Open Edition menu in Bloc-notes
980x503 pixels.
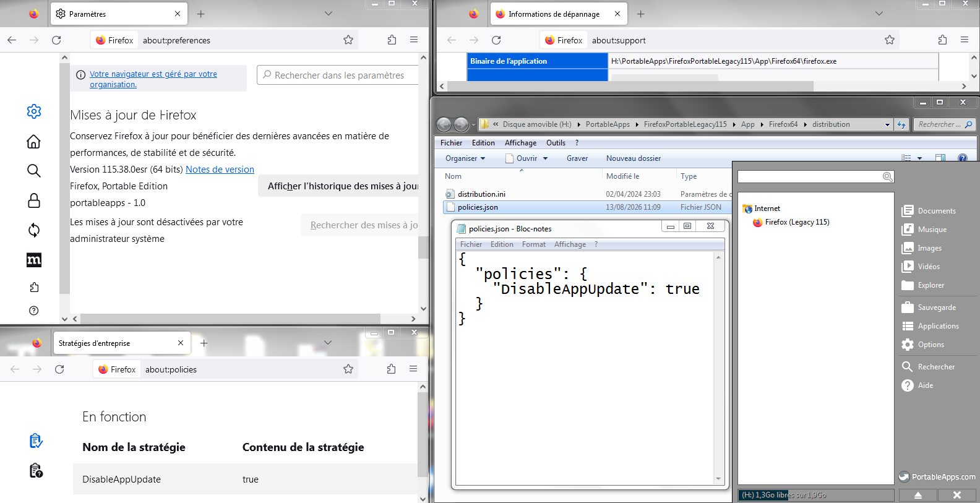point(502,244)
